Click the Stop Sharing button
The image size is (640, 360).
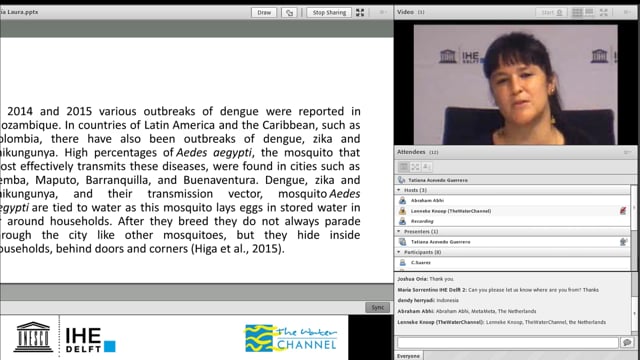(x=329, y=13)
